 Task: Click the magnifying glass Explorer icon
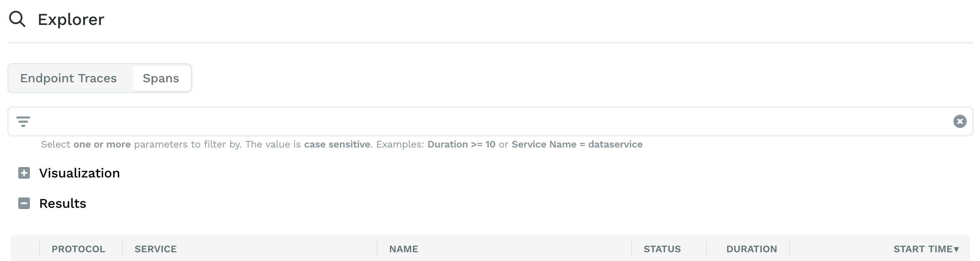[17, 19]
